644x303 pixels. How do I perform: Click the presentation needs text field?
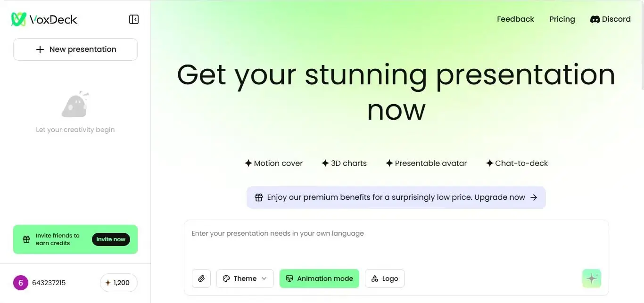[396, 243]
